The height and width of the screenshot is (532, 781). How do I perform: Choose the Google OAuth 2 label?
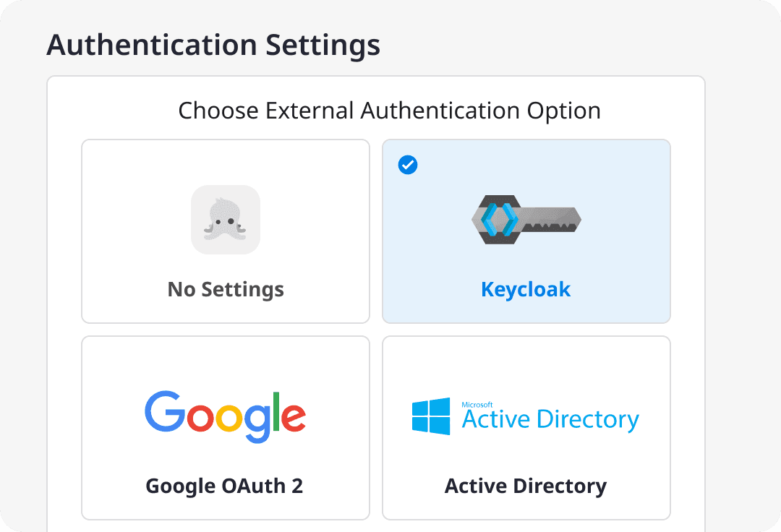(x=225, y=486)
